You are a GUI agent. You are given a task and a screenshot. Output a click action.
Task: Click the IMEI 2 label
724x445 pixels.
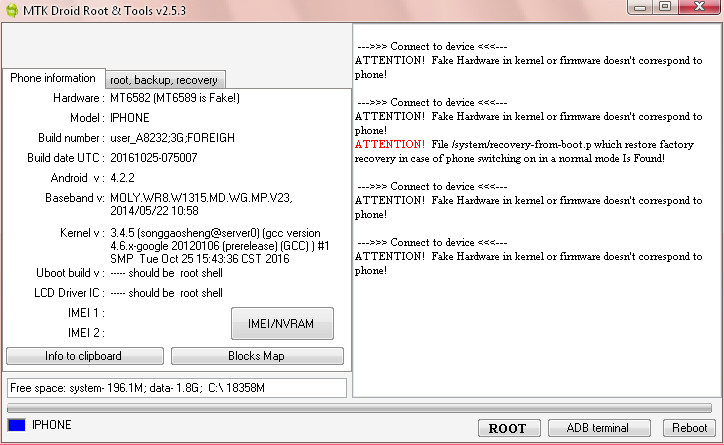click(x=86, y=333)
